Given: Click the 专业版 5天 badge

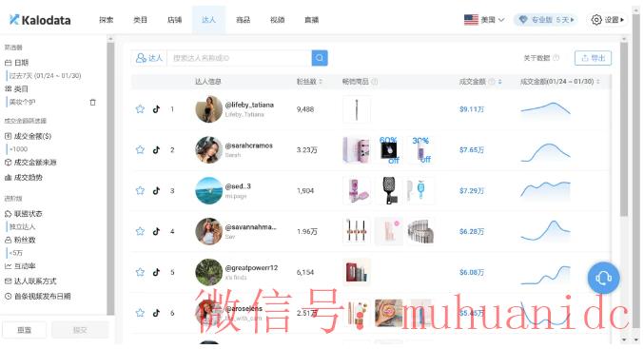Looking at the screenshot, I should point(546,20).
